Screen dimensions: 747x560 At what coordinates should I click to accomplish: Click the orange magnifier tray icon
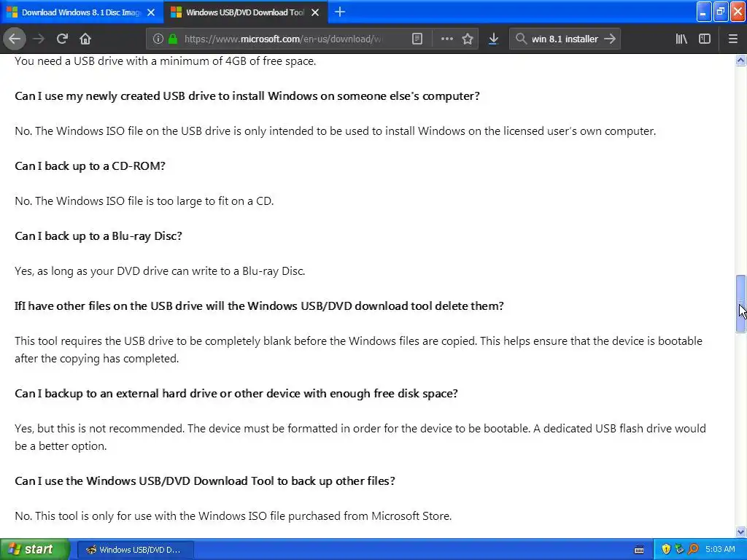(x=694, y=549)
